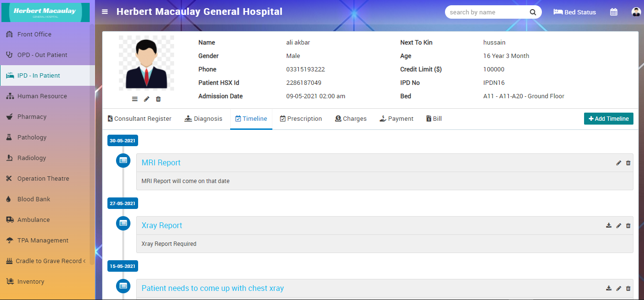
Task: Open the calendar icon in top bar
Action: (x=613, y=12)
